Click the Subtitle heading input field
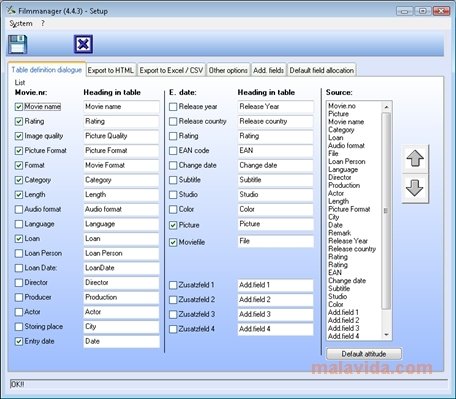Viewport: 456px width, 399px height. [276, 180]
